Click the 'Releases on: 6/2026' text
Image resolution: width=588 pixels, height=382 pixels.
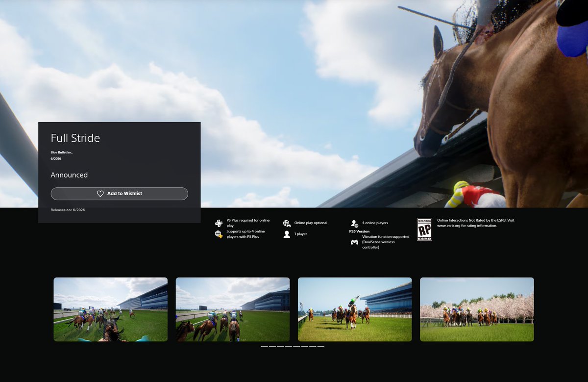[x=68, y=210]
